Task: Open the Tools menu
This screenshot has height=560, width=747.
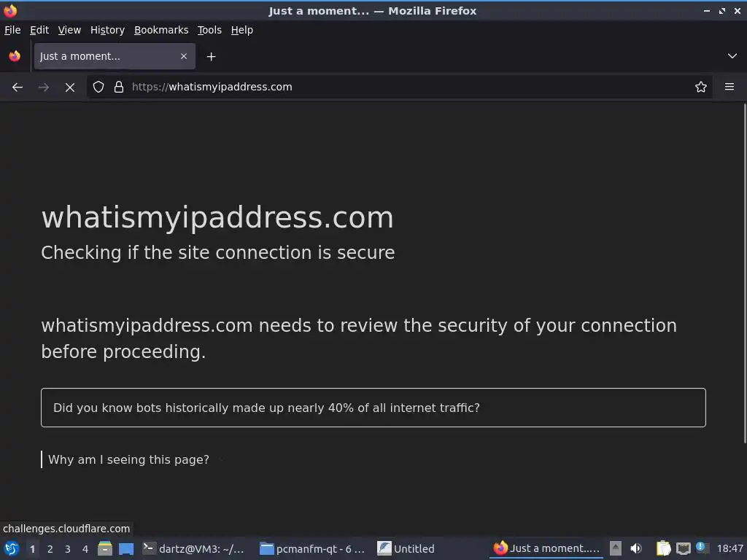Action: point(209,30)
